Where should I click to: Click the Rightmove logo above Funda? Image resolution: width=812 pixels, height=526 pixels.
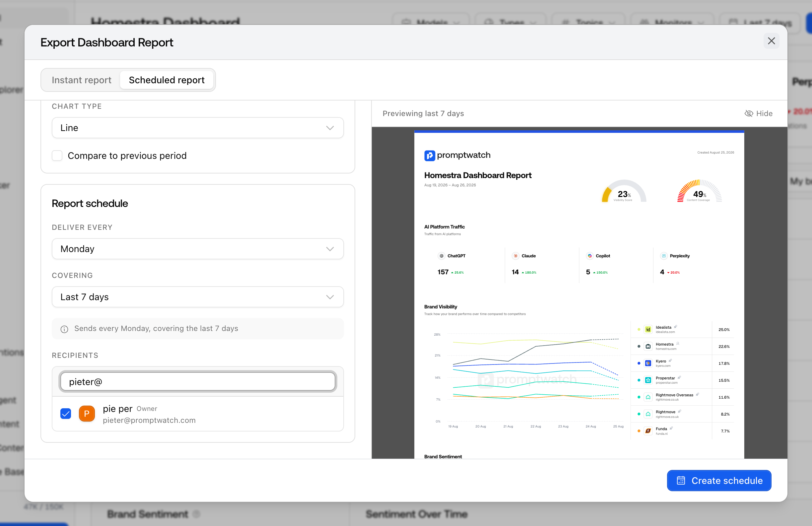coord(648,414)
